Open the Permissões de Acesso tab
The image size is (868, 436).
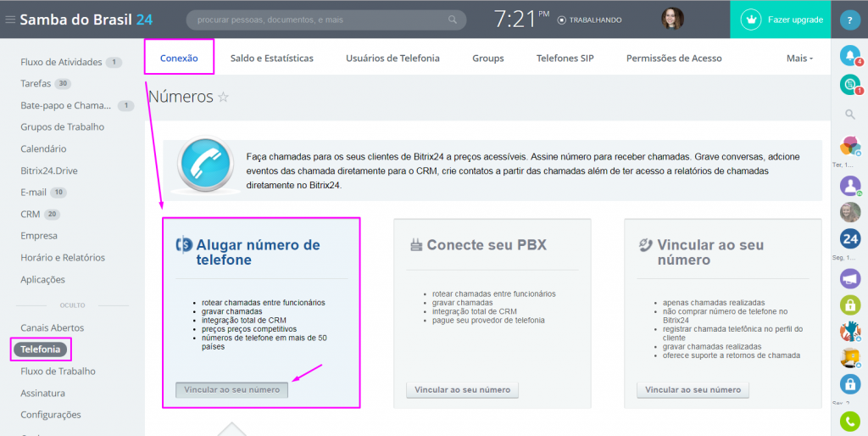674,59
